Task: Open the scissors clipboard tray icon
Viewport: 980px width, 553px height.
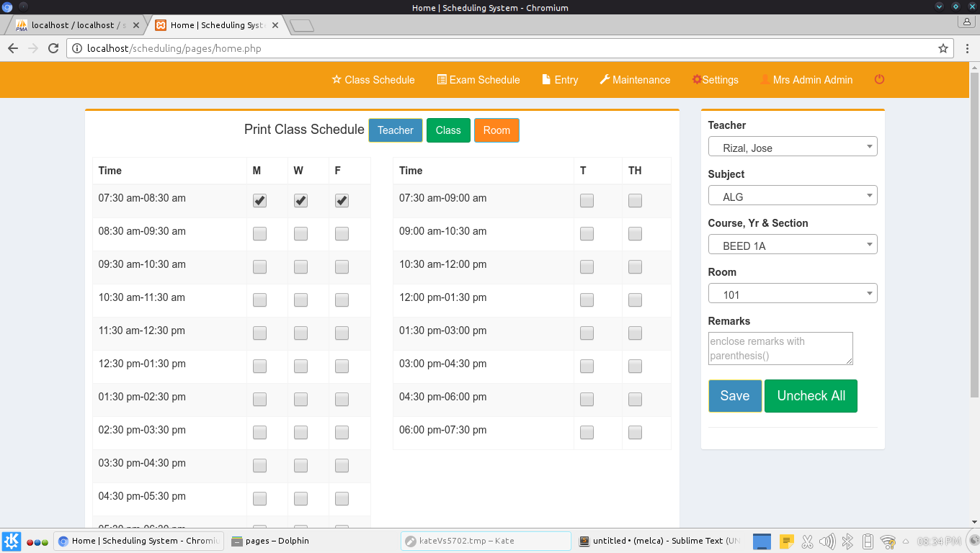Action: coord(807,541)
